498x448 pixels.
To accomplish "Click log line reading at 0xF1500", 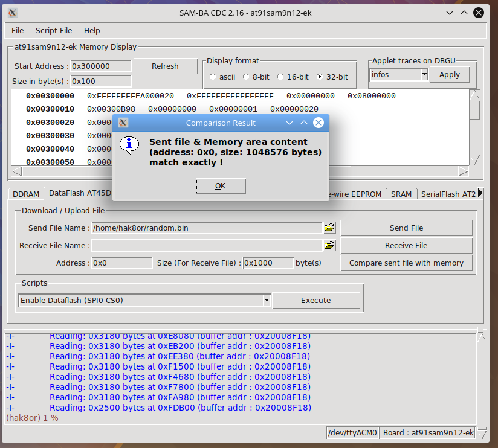I will (x=180, y=366).
